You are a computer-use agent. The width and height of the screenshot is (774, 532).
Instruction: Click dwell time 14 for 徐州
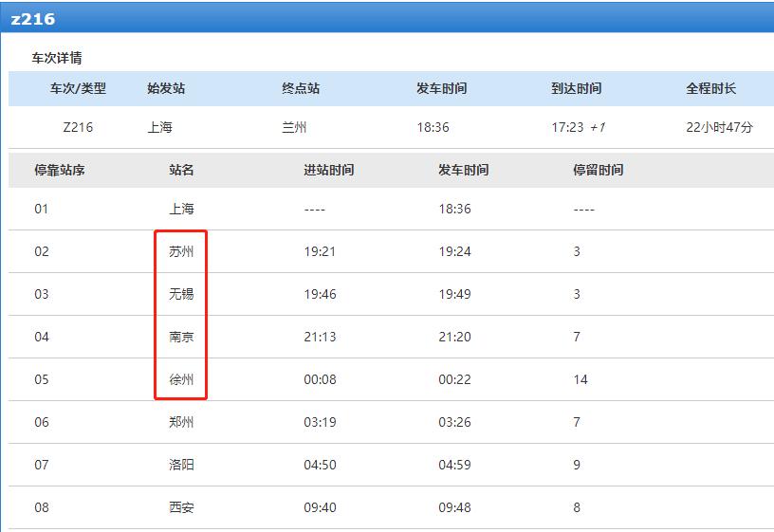click(580, 379)
